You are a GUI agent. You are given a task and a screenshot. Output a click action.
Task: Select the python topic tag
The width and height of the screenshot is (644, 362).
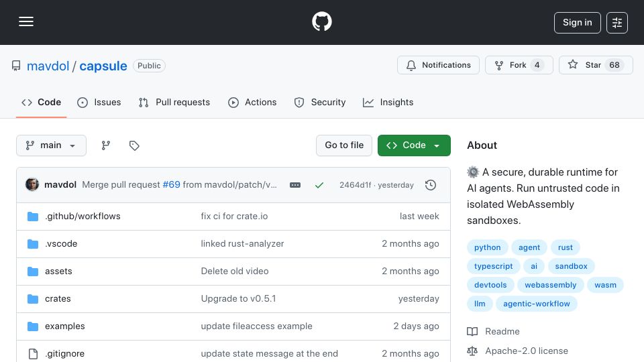tap(488, 247)
